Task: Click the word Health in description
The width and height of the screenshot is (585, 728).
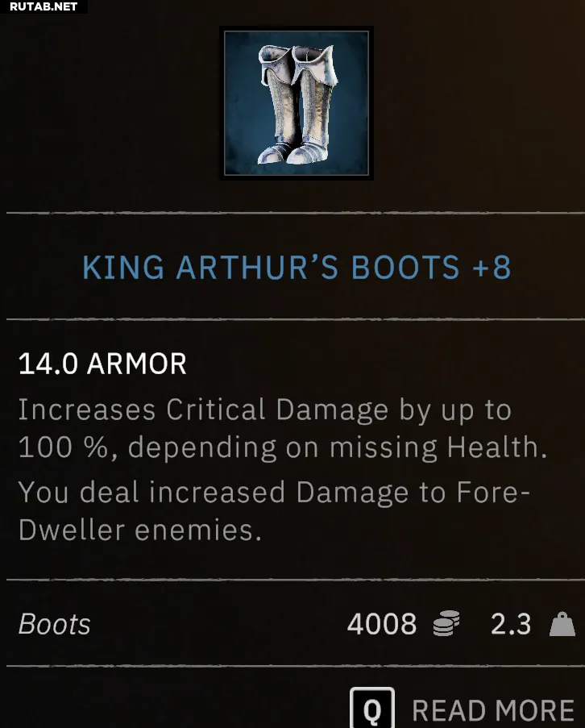Action: click(497, 447)
